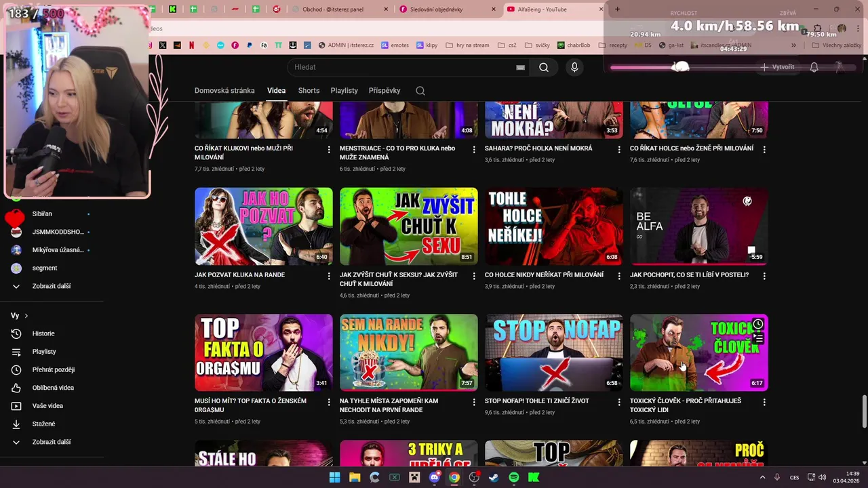Screen dimensions: 868x488
Task: Expand Zobrazit další under Stažené
Action: (52, 442)
